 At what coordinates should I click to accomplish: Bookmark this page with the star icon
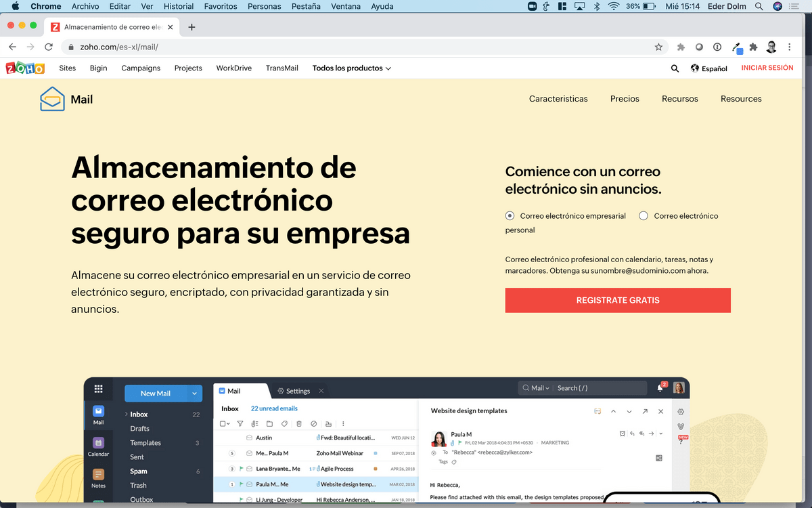pyautogui.click(x=658, y=47)
